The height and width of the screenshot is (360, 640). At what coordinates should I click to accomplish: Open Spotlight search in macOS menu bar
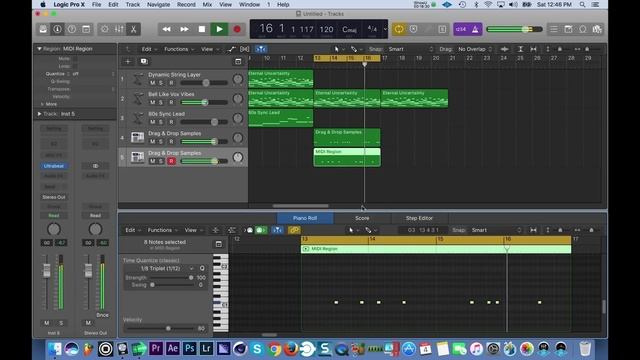(582, 4)
